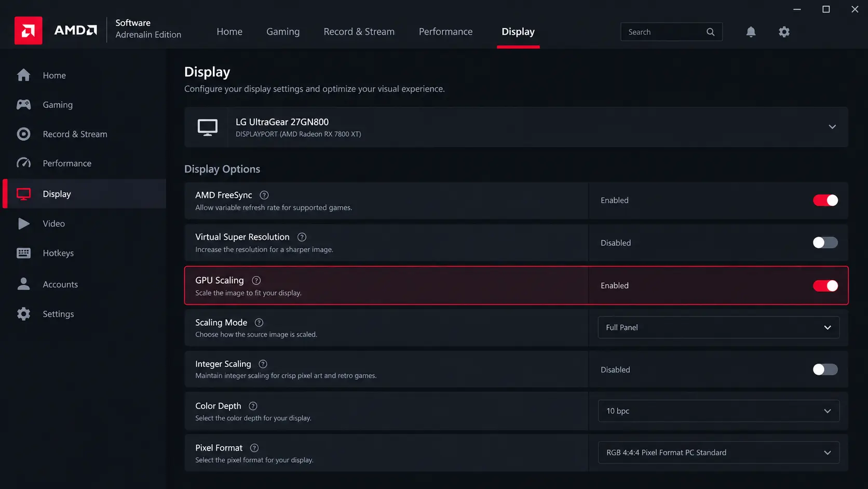Screen dimensions: 868x489
Task: Click the Settings gear icon in sidebar
Action: (x=23, y=314)
